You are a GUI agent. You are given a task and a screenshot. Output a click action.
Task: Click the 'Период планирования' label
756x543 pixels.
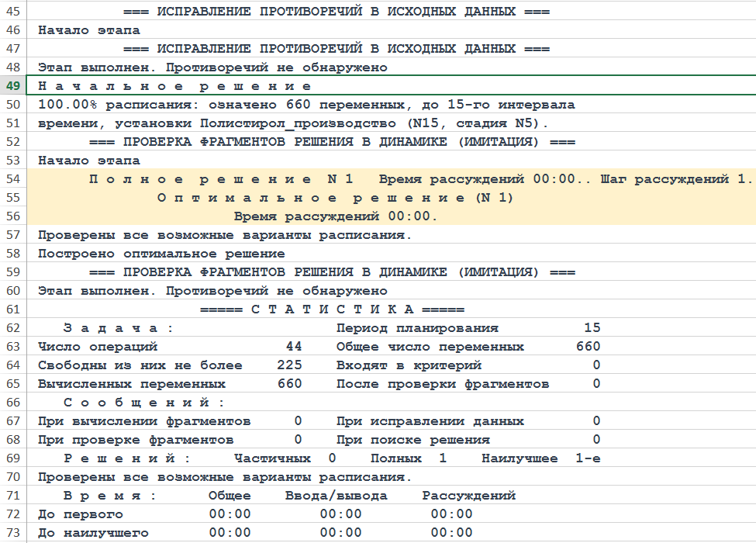coord(417,328)
